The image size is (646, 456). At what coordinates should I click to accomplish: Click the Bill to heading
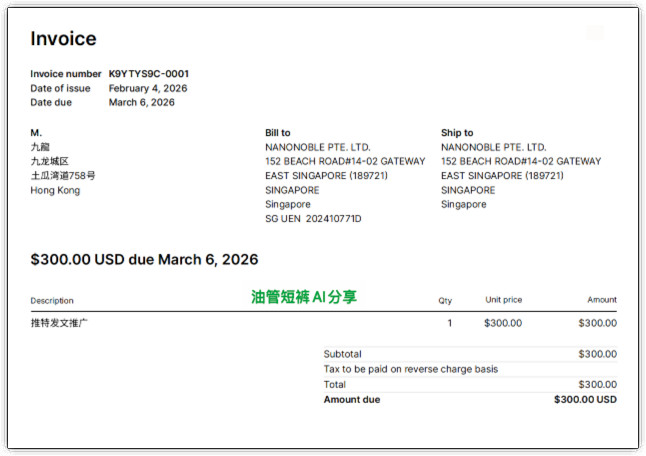278,133
